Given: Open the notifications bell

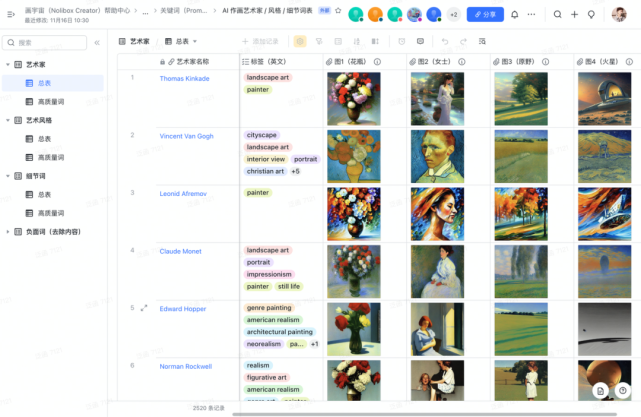Looking at the screenshot, I should (515, 14).
